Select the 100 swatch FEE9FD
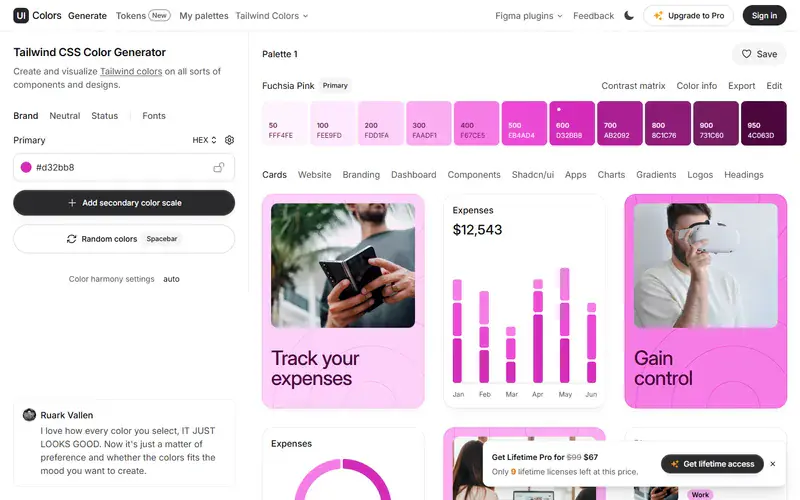This screenshot has height=500, width=800. 333,123
